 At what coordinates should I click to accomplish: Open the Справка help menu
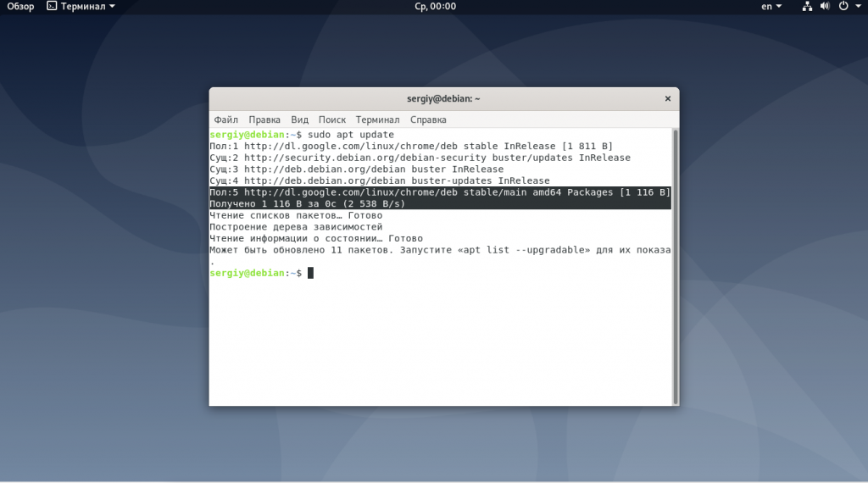point(428,120)
